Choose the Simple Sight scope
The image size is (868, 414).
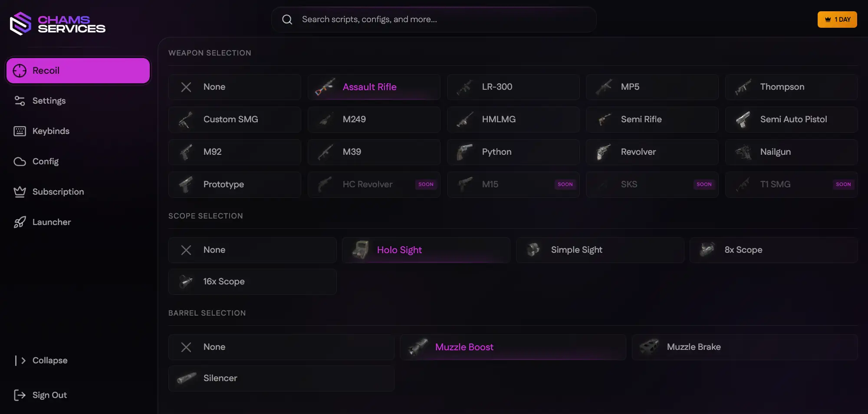coord(600,250)
